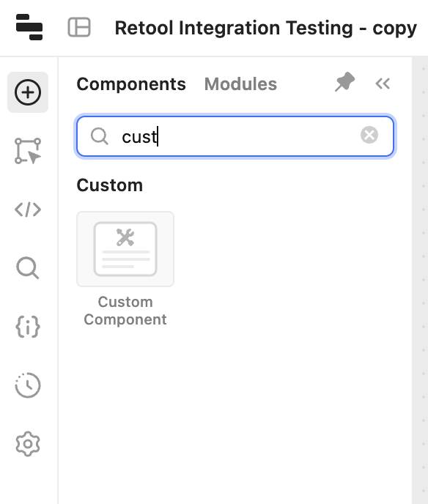Click inside the component search field
This screenshot has width=428, height=504.
click(235, 136)
